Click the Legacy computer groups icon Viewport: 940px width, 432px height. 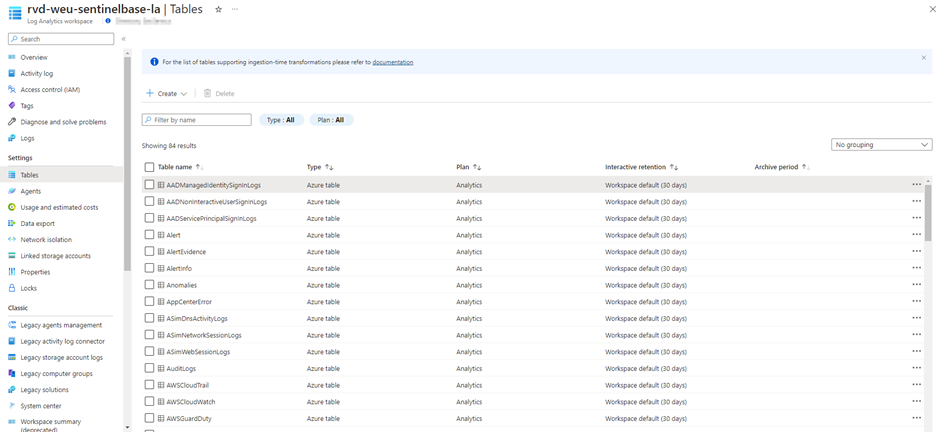[x=12, y=374]
